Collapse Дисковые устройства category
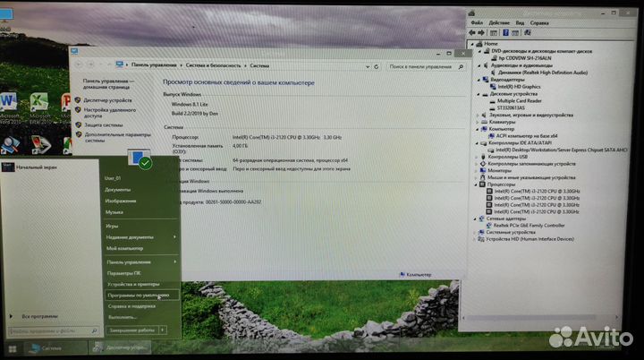 [x=478, y=94]
